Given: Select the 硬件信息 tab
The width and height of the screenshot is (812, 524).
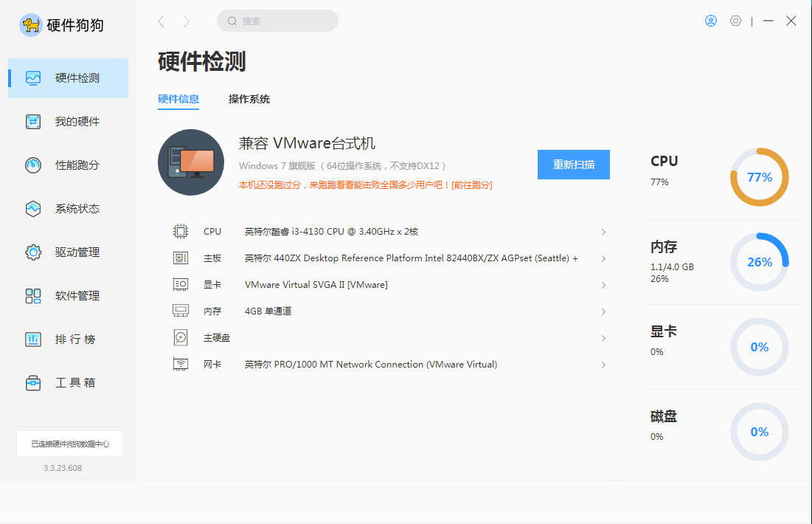Looking at the screenshot, I should click(x=178, y=99).
